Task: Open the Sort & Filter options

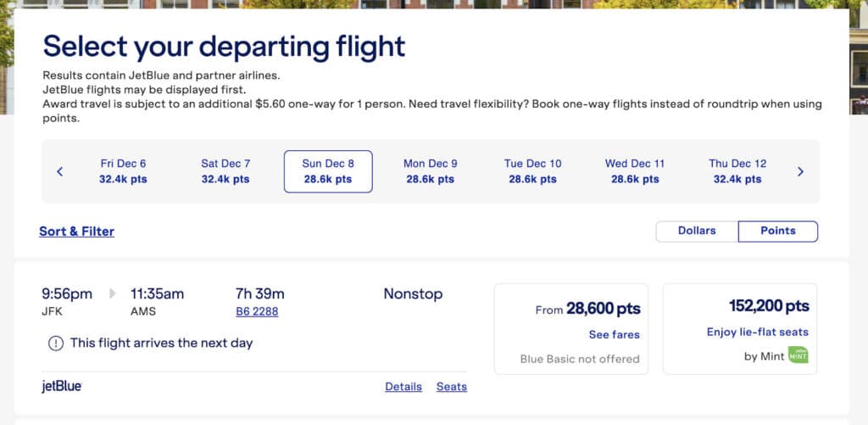Action: pyautogui.click(x=76, y=232)
